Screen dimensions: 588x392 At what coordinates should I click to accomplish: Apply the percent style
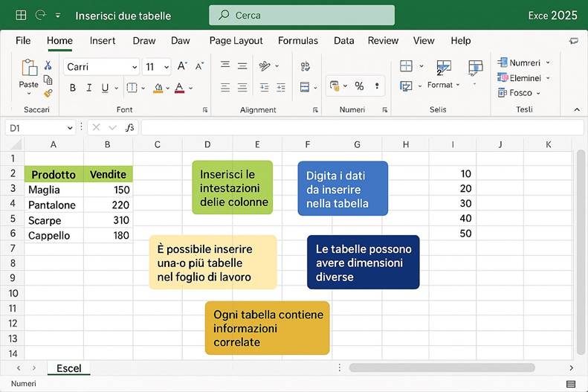(359, 86)
